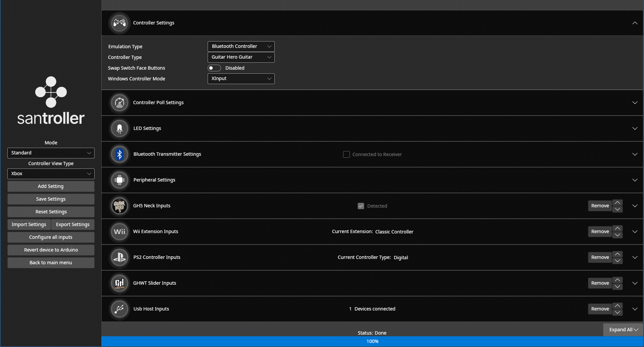Open the Mode dropdown showing Standard

click(51, 153)
